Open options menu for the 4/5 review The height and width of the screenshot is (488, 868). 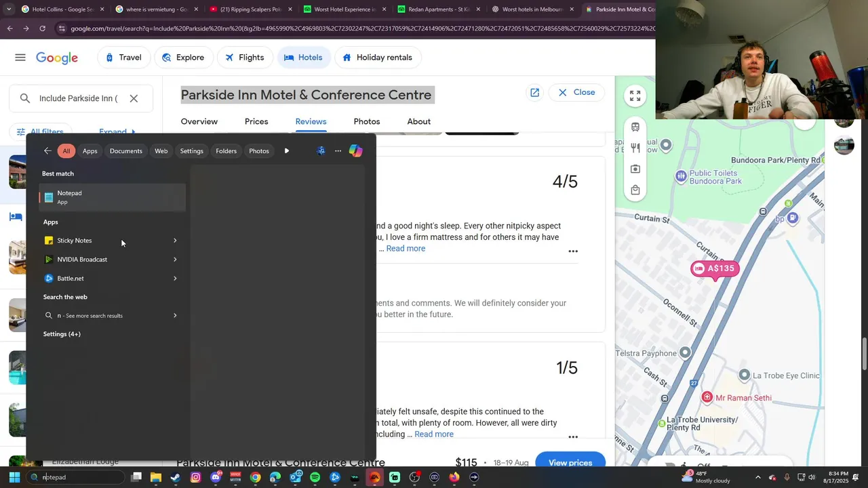(x=573, y=251)
